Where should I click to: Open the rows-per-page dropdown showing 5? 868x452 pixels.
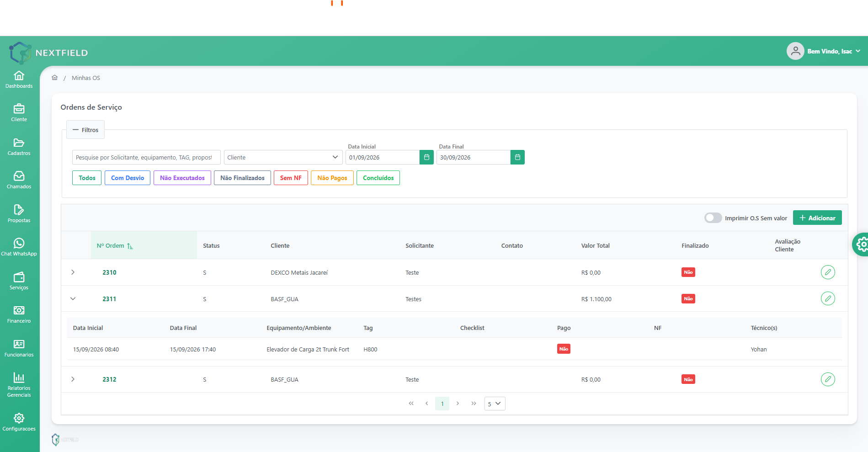point(495,404)
